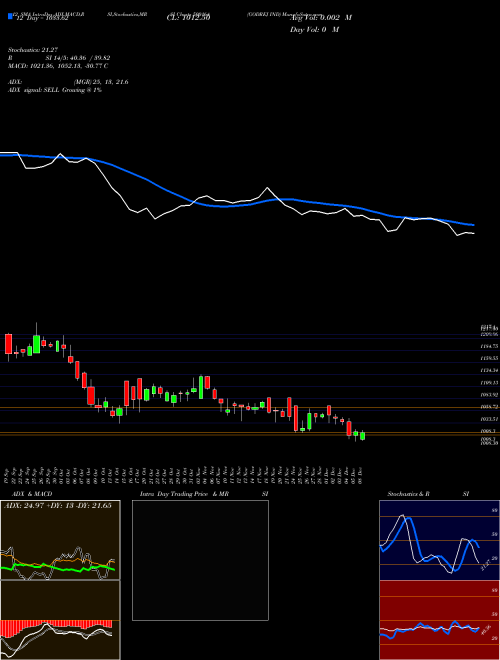Click the empty Intra Day Trading Price panel

[x=200, y=560]
